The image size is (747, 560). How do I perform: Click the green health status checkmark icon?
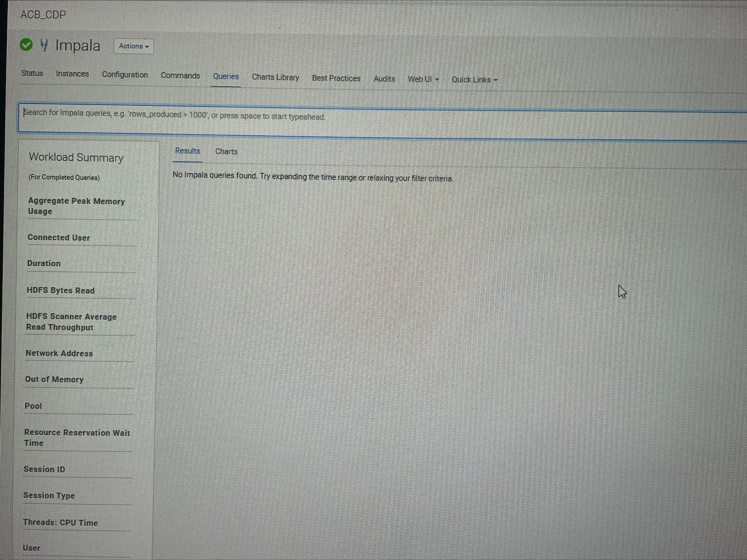pos(26,45)
